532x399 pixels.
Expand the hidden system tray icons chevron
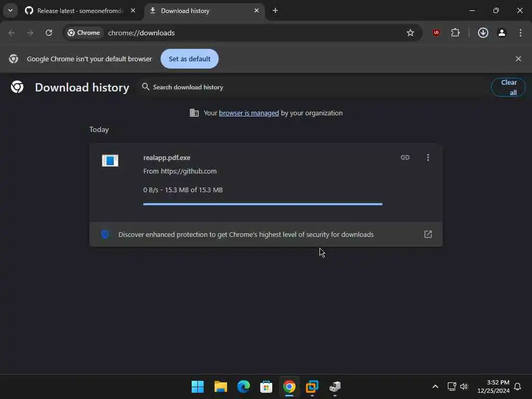pos(435,387)
